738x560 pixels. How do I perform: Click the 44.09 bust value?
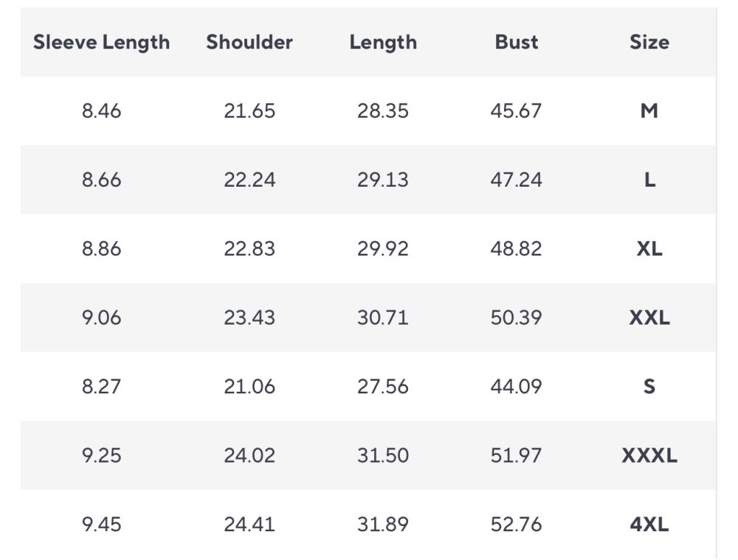[x=516, y=387]
